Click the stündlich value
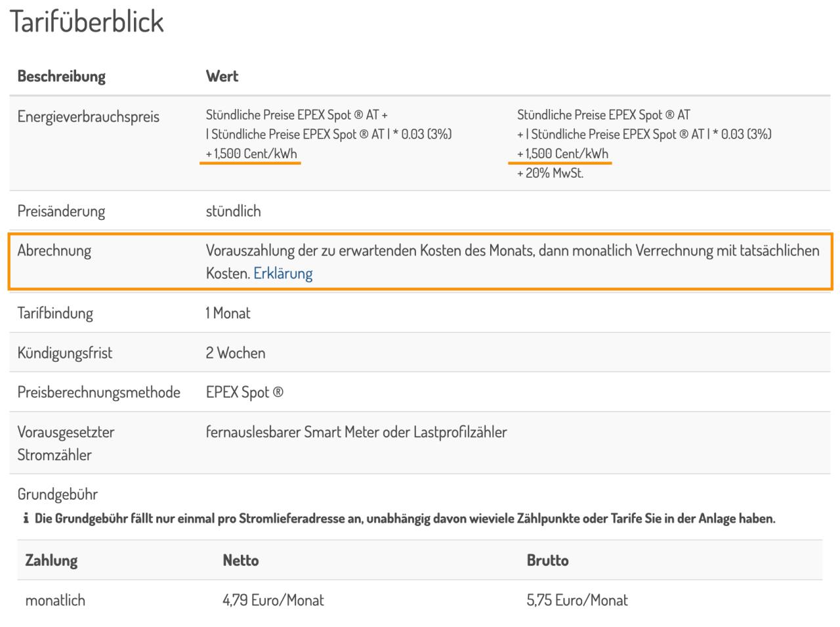Screen dimensions: 840x627 tap(233, 211)
